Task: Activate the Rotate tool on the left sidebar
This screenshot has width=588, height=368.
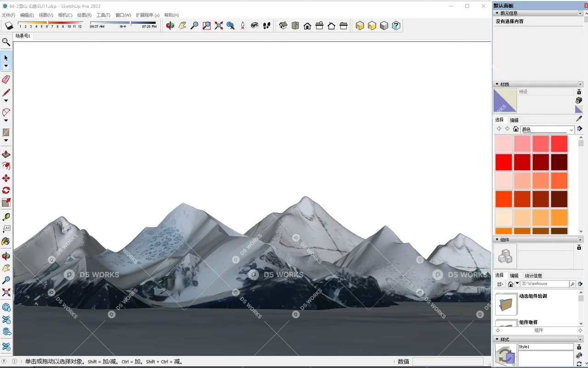Action: pyautogui.click(x=6, y=190)
